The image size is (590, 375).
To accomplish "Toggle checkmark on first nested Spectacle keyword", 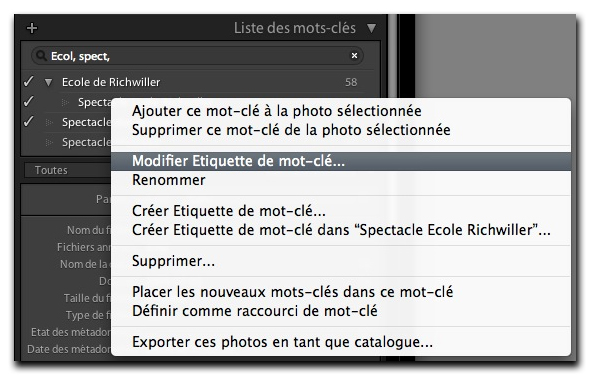I will [29, 101].
